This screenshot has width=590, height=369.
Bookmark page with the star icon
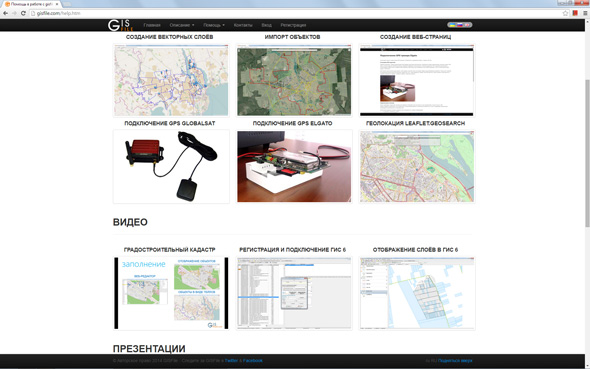tap(565, 13)
